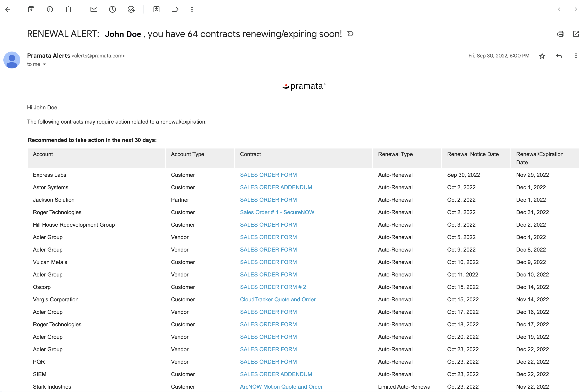Open Astor Systems SALES ORDER ADDENDUM link
This screenshot has width=587, height=392.
pos(276,188)
